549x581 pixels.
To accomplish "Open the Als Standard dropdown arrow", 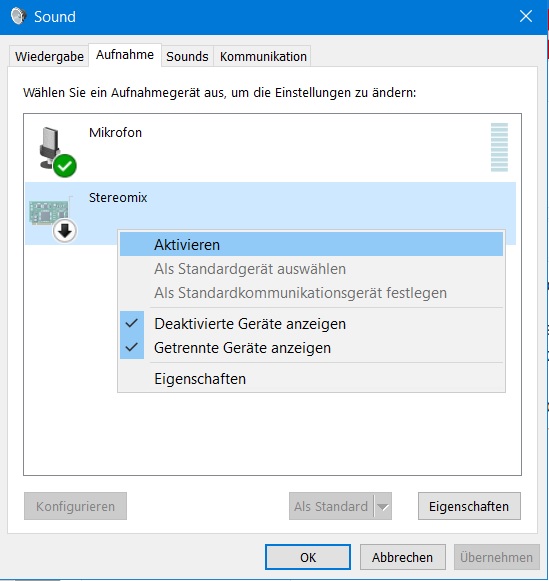I will (x=383, y=506).
